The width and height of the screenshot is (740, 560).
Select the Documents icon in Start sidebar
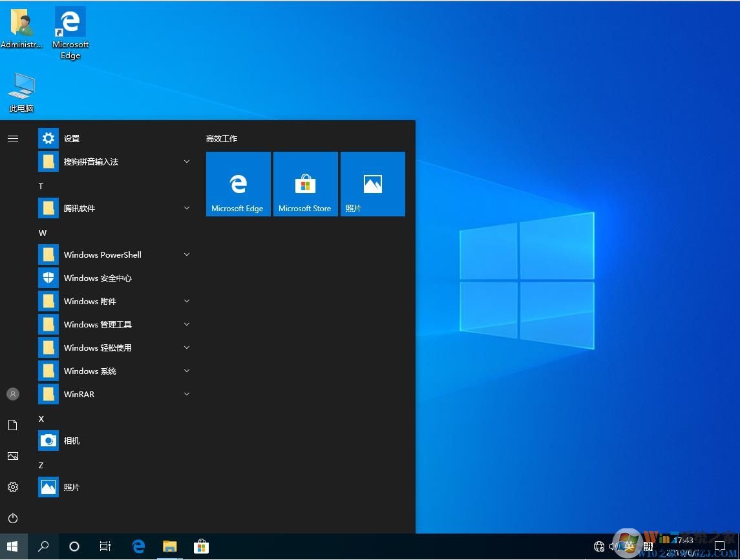point(13,425)
